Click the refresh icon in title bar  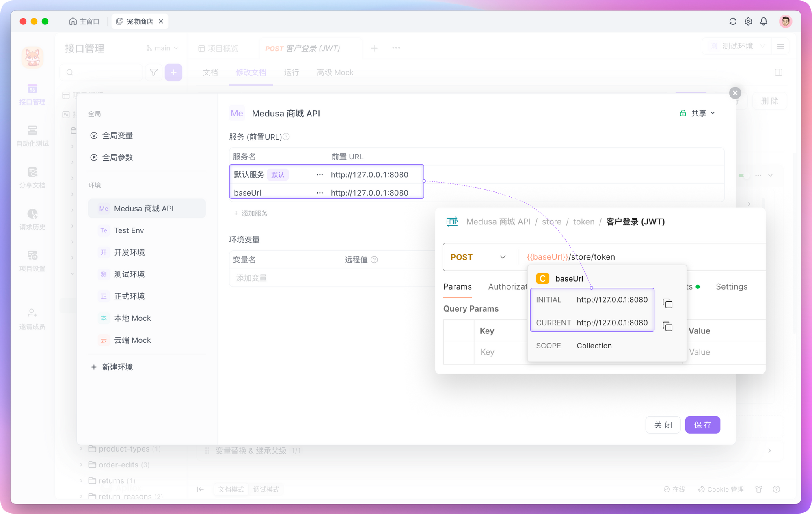tap(733, 22)
